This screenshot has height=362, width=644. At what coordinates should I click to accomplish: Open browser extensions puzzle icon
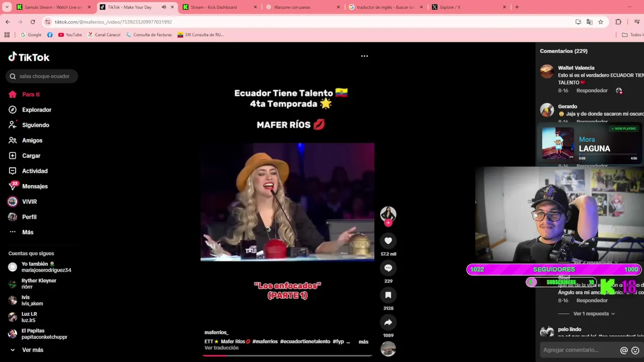click(x=618, y=22)
